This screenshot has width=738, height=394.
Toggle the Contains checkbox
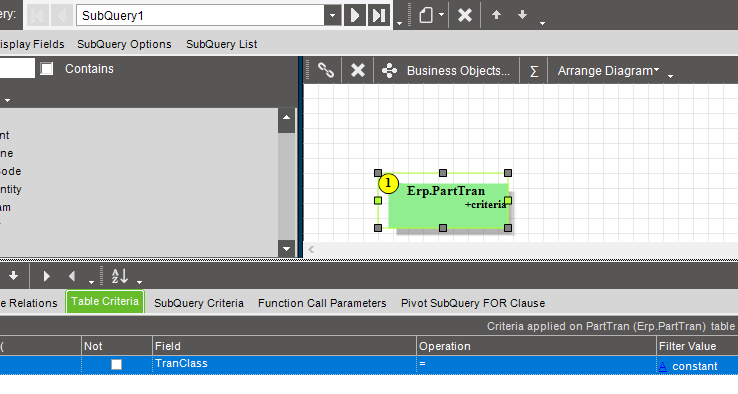[x=47, y=69]
